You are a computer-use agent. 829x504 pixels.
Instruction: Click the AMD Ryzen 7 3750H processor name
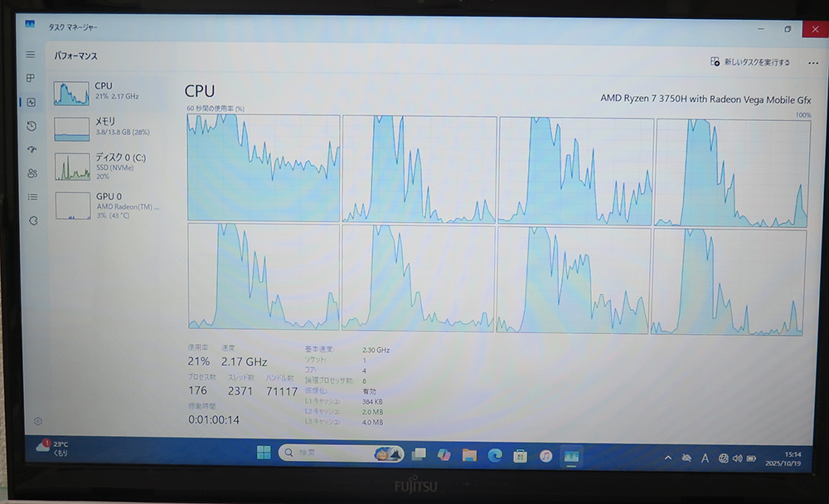[x=705, y=99]
